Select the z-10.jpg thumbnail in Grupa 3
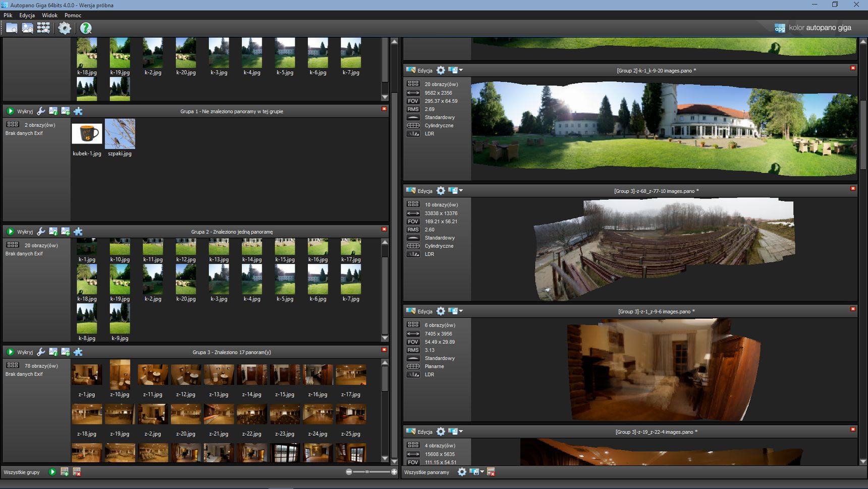The width and height of the screenshot is (868, 489). (120, 374)
